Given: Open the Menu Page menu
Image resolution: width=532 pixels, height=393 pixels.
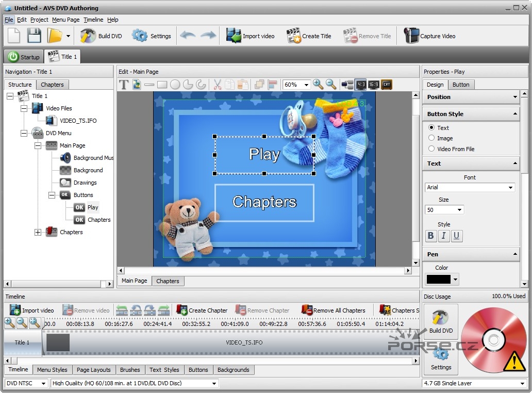Looking at the screenshot, I should tap(65, 20).
